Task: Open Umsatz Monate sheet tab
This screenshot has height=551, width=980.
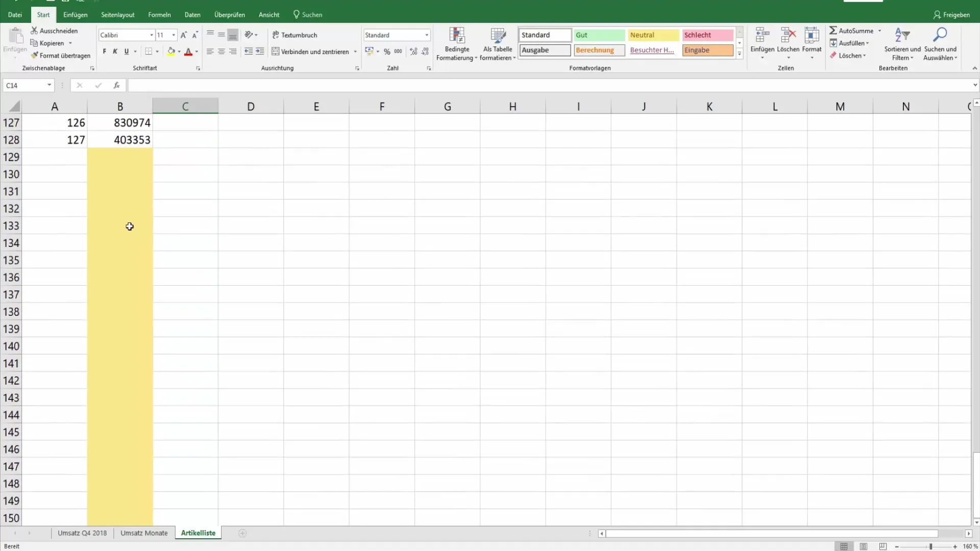Action: click(144, 533)
